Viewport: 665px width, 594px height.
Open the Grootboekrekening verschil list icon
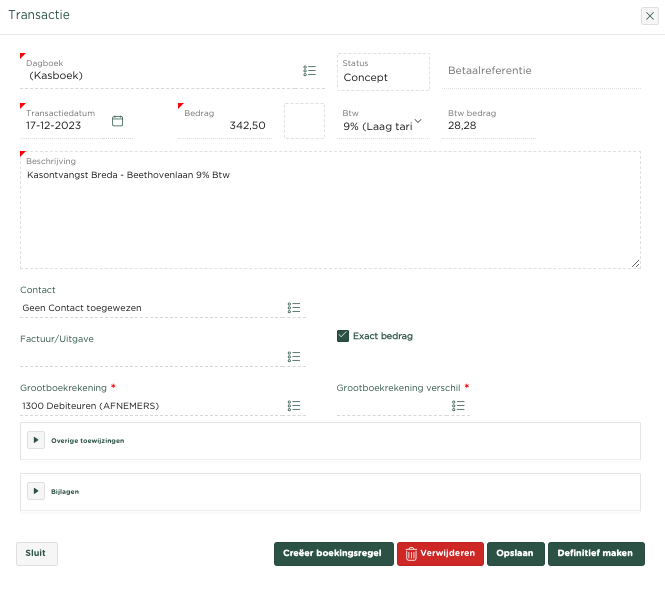[458, 406]
